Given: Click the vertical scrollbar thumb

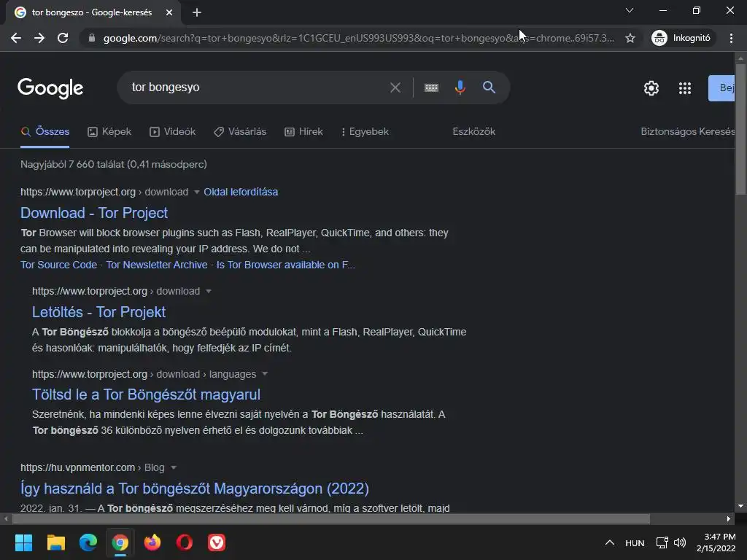Looking at the screenshot, I should [x=740, y=128].
